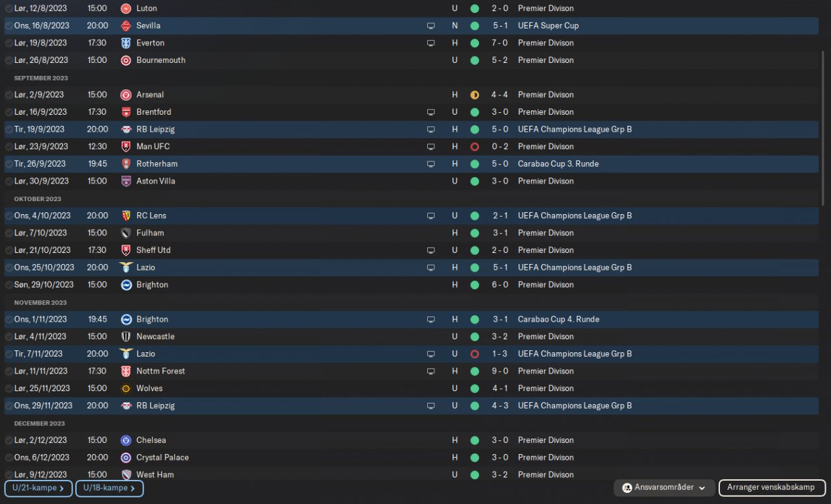Open the Arsenal club badge
Image resolution: width=831 pixels, height=504 pixels.
tap(126, 95)
